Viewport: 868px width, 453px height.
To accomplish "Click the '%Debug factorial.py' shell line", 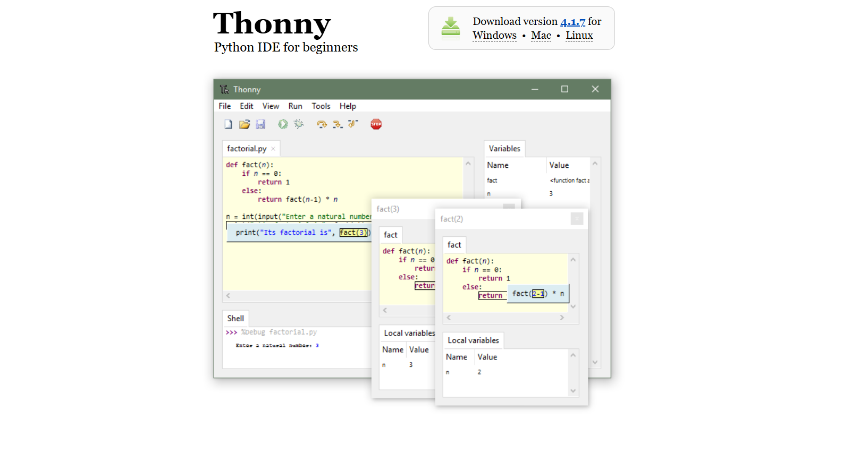I will (279, 332).
